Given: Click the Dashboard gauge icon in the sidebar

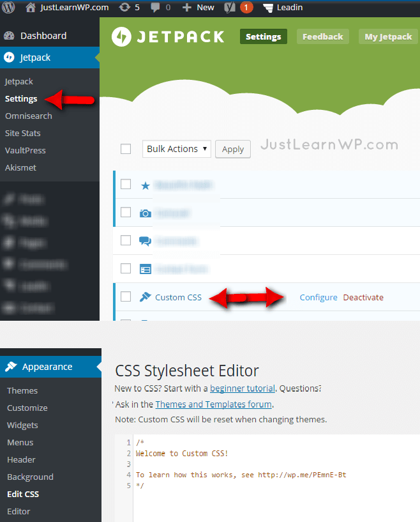Looking at the screenshot, I should [x=9, y=36].
